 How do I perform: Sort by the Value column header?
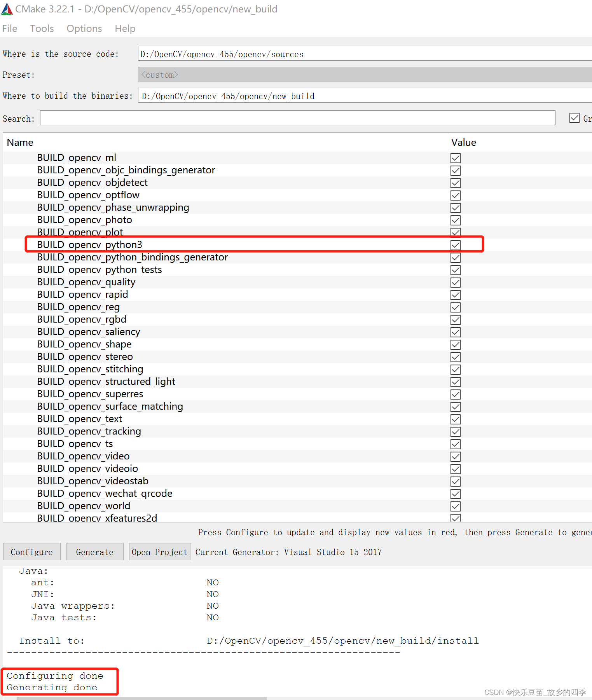464,142
